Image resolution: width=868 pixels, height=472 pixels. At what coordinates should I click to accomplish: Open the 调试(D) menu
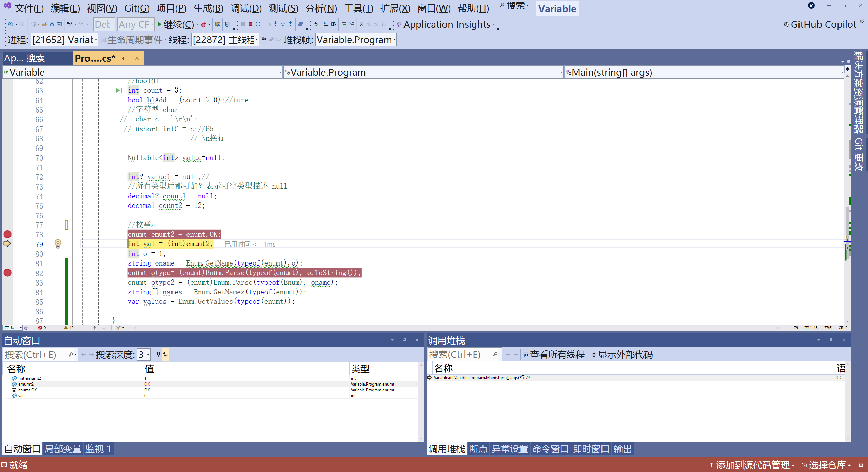click(246, 8)
